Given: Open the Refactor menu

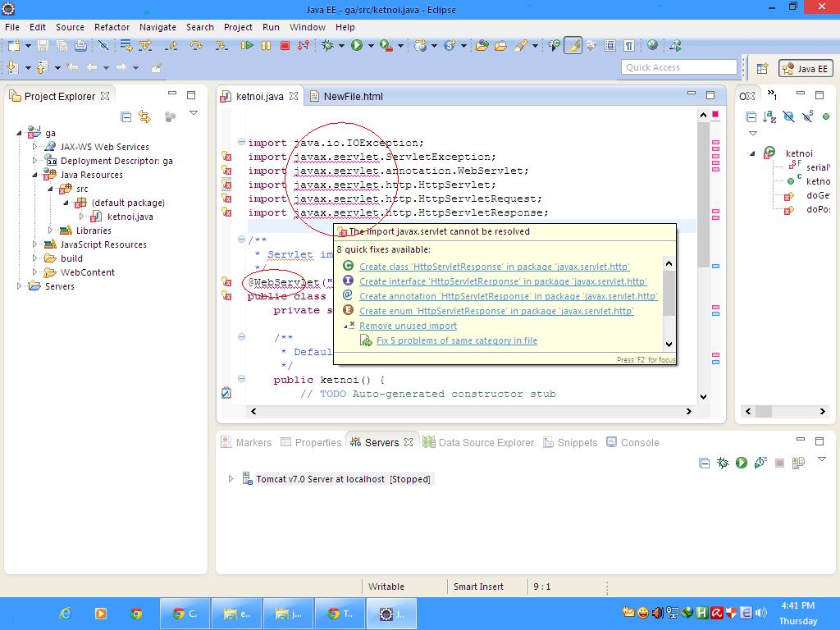Looking at the screenshot, I should click(112, 27).
